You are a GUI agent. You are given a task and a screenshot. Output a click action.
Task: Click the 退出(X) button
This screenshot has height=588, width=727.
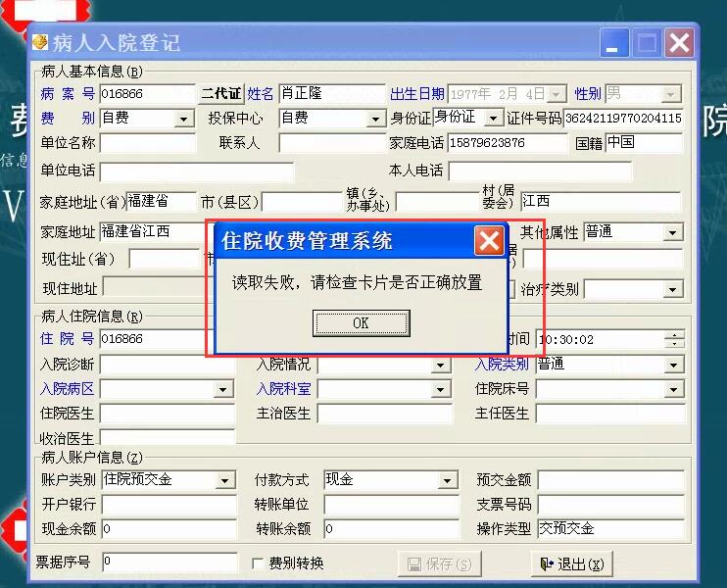pyautogui.click(x=572, y=563)
